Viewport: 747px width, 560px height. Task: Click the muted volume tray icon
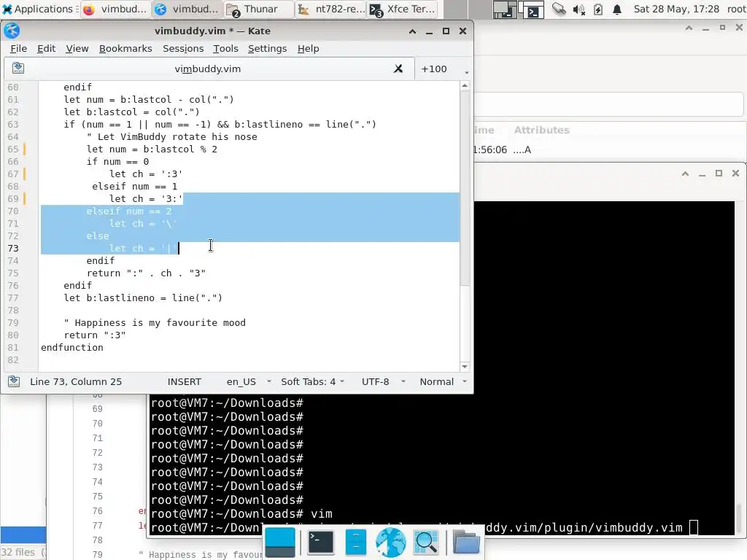(x=578, y=9)
